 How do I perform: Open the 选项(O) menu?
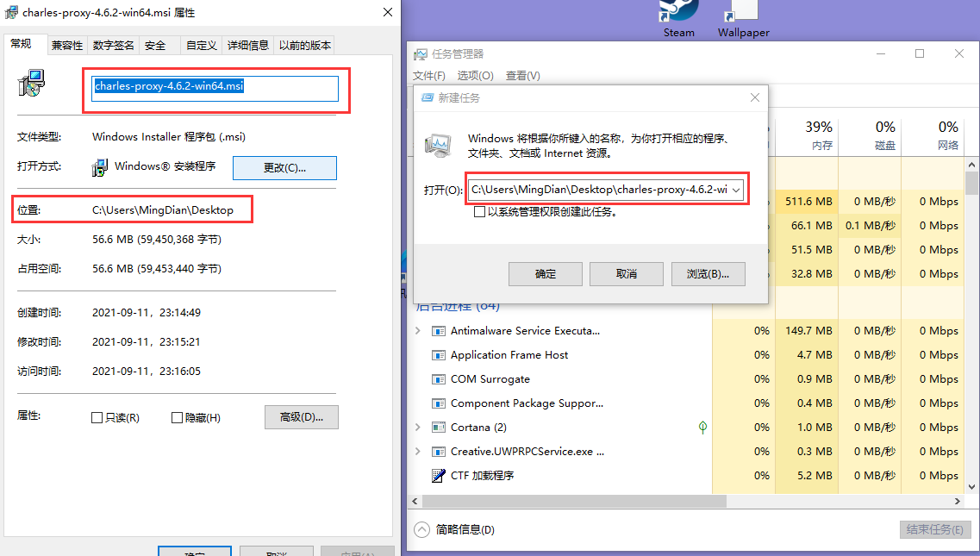tap(475, 76)
